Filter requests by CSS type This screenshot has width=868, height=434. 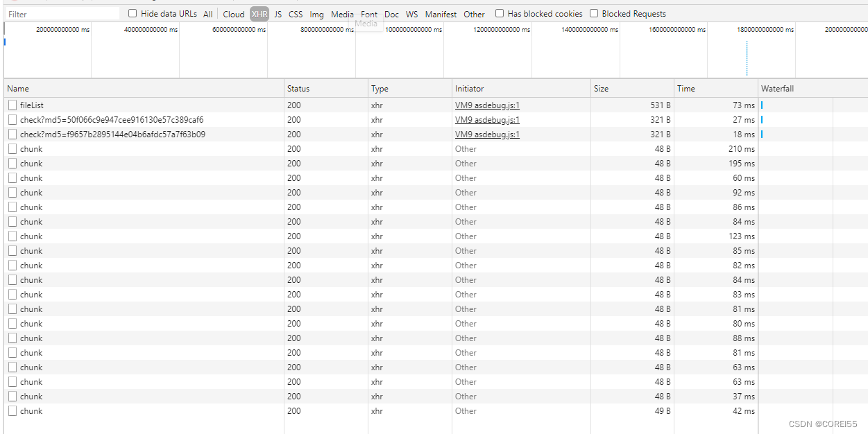(296, 14)
